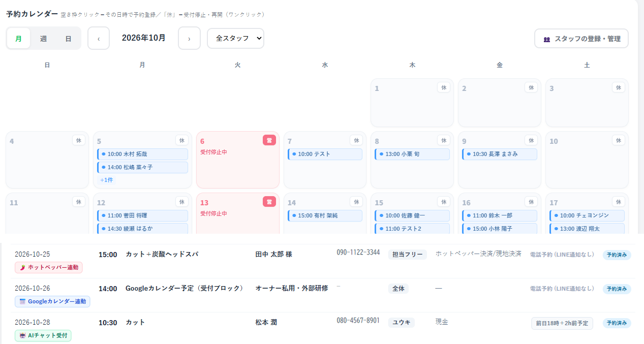Toggle 休 on October 11
Viewport: 644px width, 344px height.
click(79, 202)
